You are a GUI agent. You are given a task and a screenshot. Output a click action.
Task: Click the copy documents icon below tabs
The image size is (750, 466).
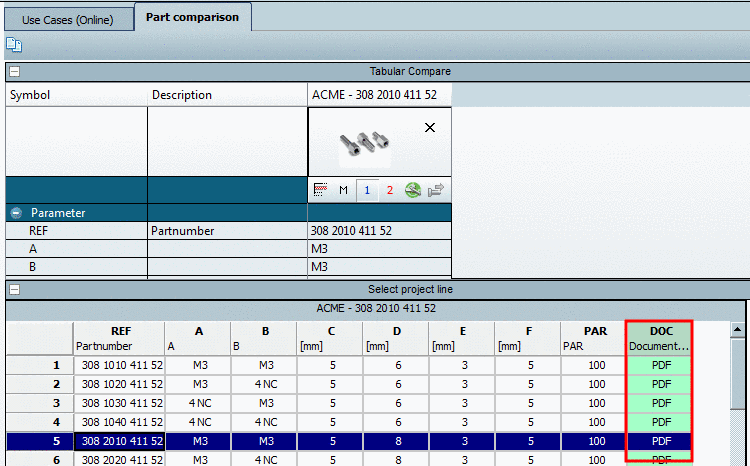[14, 45]
